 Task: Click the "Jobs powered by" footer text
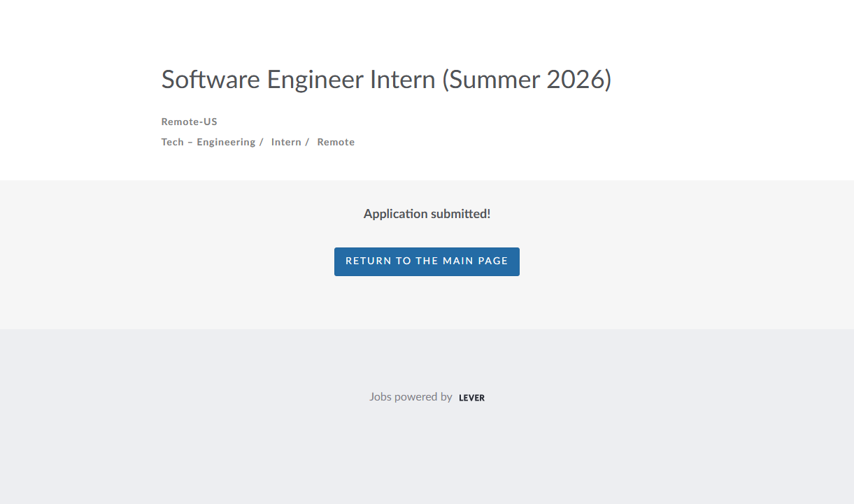(411, 397)
